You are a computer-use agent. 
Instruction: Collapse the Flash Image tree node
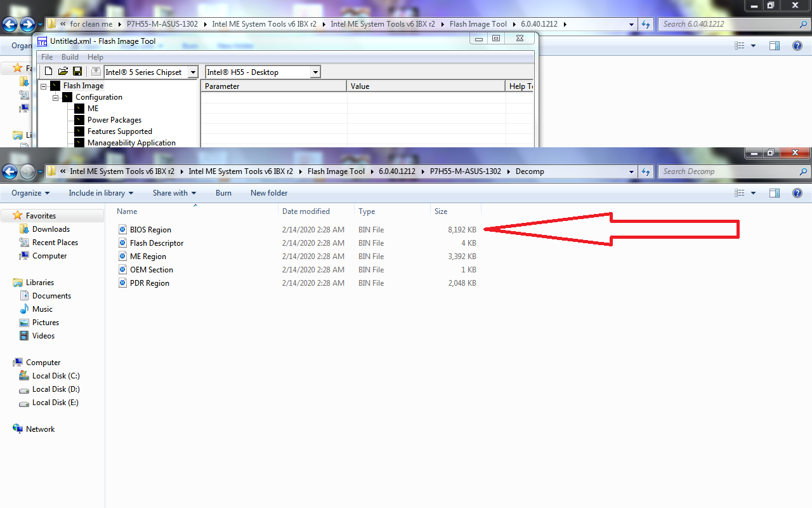(44, 86)
